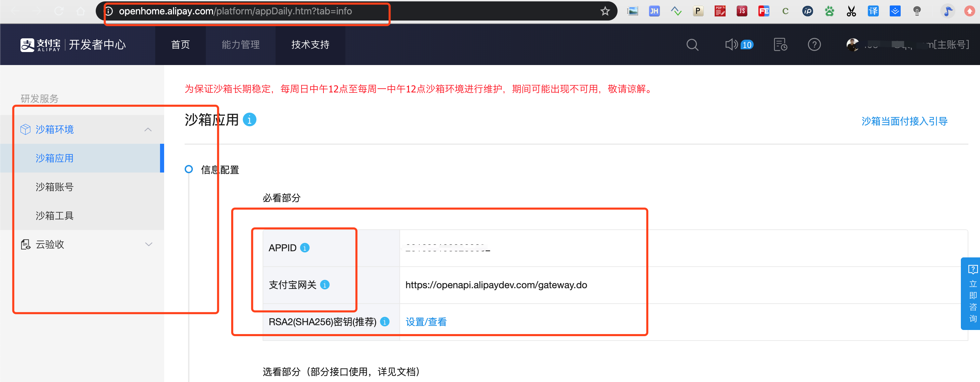980x382 pixels.
Task: Click the 设置/查看 link for RSA2 key
Action: click(x=426, y=322)
